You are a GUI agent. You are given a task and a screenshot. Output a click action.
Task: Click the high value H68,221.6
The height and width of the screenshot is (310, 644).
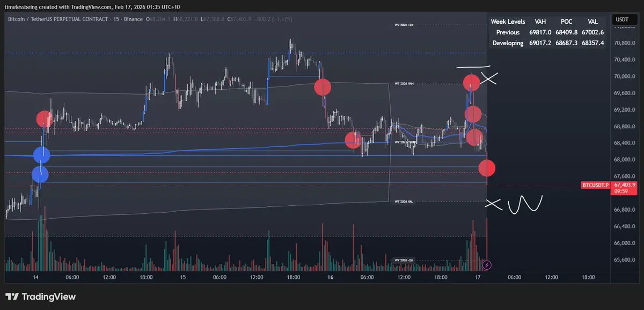pos(186,19)
